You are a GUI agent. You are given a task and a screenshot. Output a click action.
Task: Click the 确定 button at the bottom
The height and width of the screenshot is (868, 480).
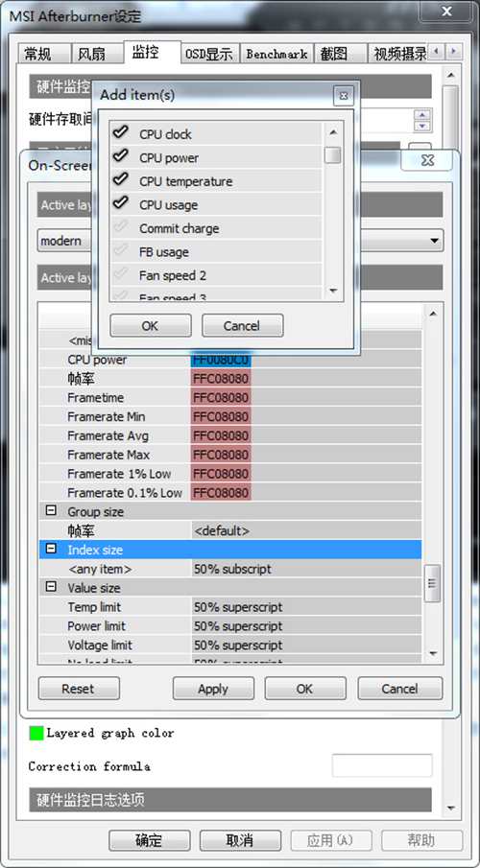[x=150, y=840]
